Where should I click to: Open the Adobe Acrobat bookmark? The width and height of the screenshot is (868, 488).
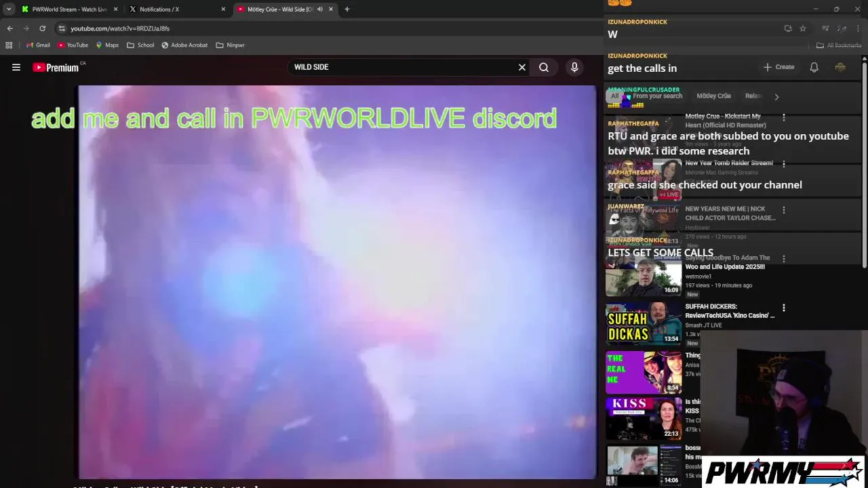click(184, 45)
